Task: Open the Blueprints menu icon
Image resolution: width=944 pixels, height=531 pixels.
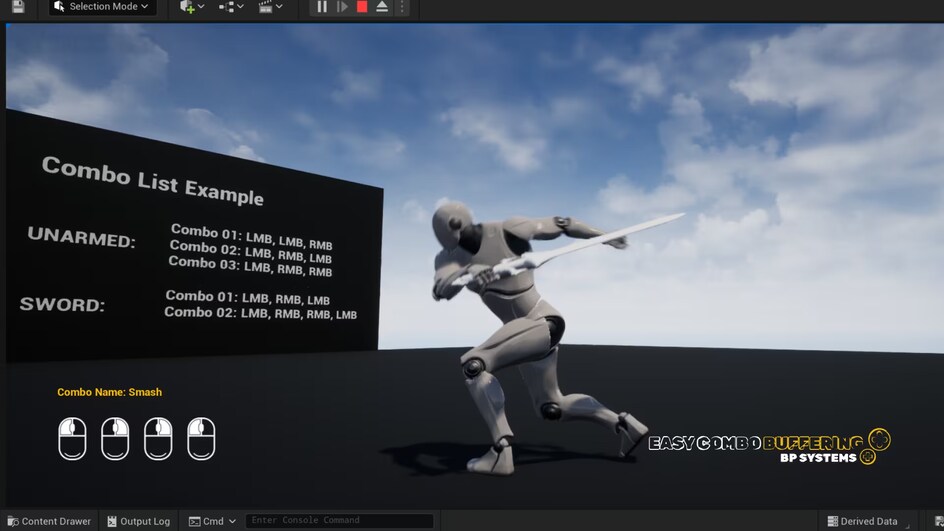Action: [229, 7]
